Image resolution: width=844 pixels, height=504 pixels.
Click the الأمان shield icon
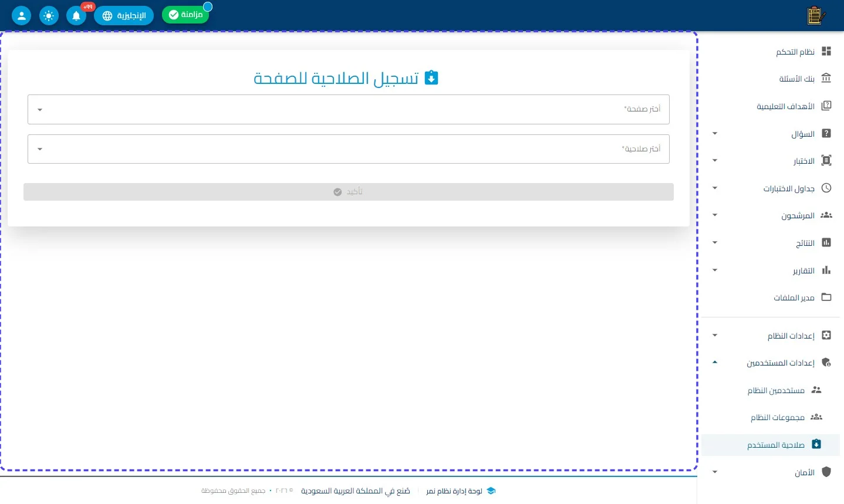[826, 472]
